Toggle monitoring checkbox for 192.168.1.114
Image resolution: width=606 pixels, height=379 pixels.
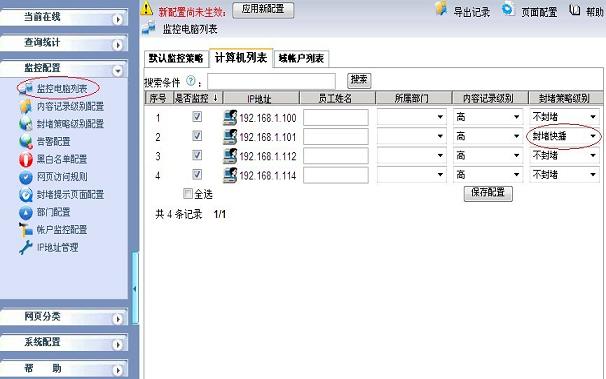tap(197, 175)
